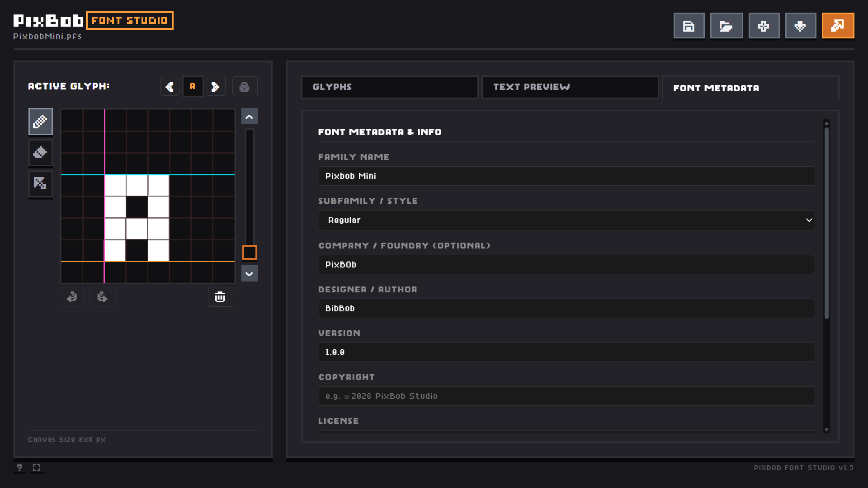Click the Designer / Author input field
This screenshot has width=868, height=488.
tap(566, 308)
